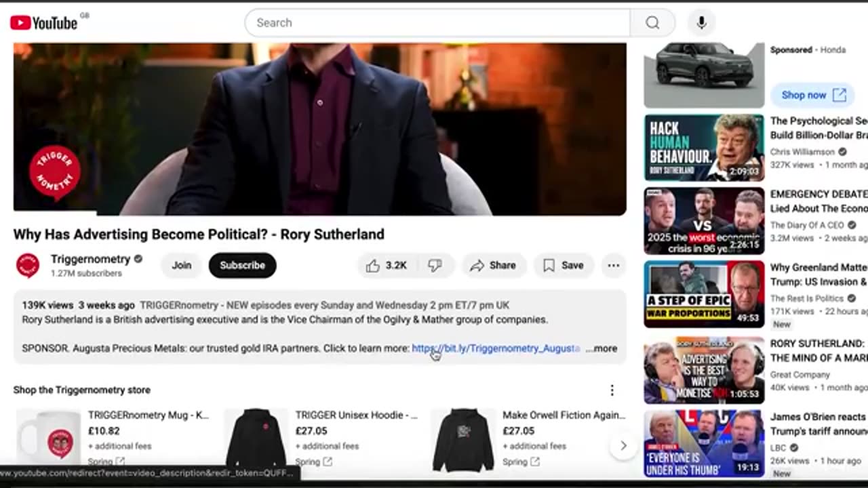Screen dimensions: 868x488
Task: Open the Make Orwell Fiction Again product title
Action: pos(564,415)
